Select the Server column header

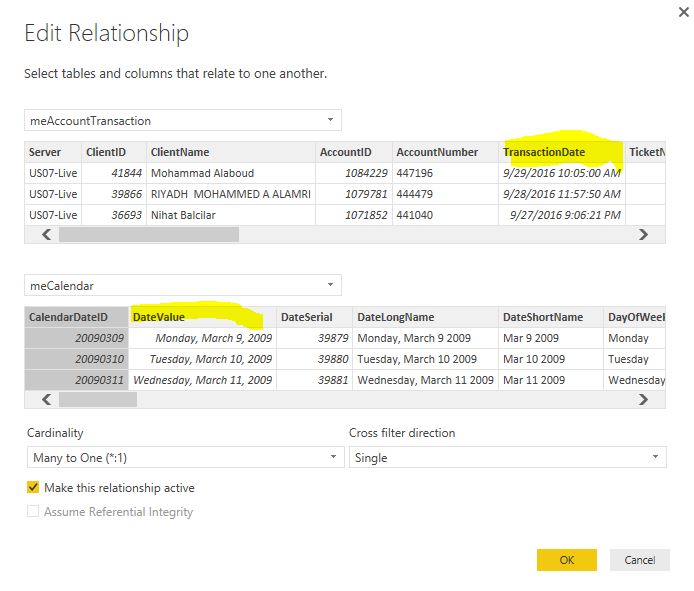coord(53,152)
